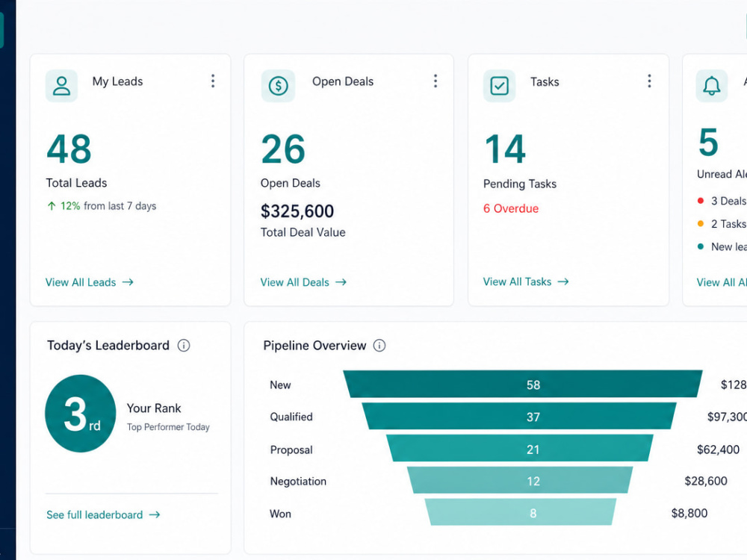Click the Qualified stage label
The height and width of the screenshot is (560, 747).
coord(291,417)
